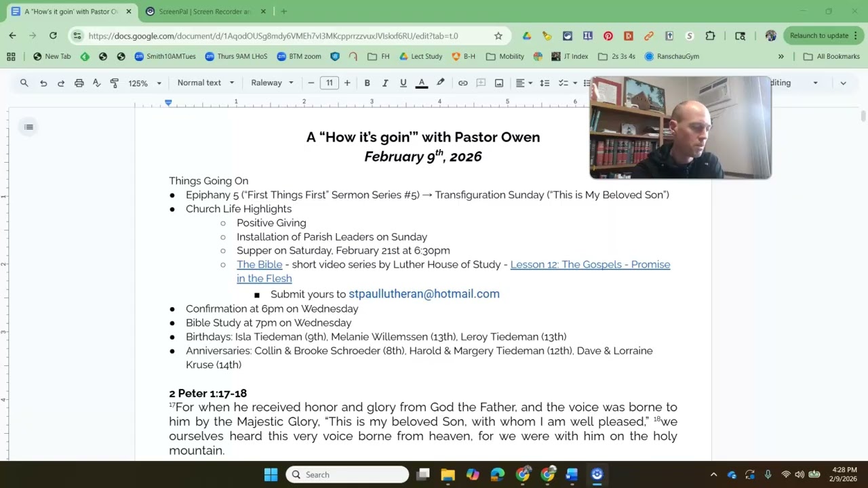Close the How's it goin' document tab

point(128,12)
